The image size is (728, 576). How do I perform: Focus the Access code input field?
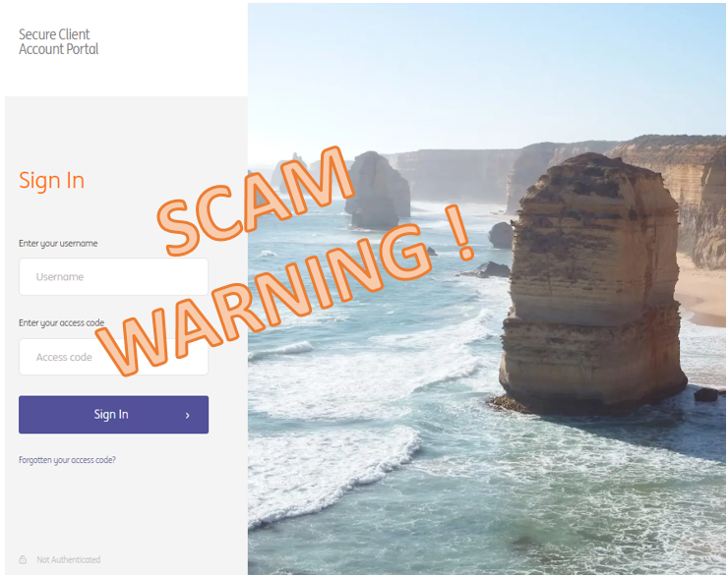pos(113,357)
